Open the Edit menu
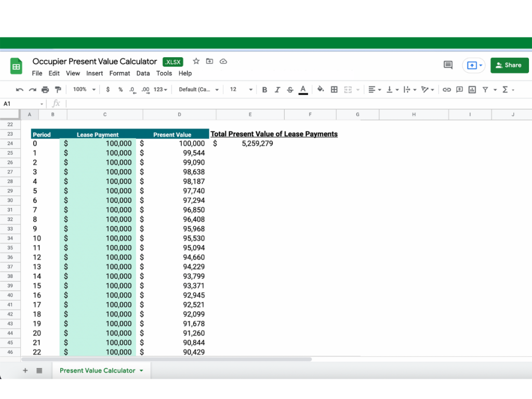Viewport: 532px width, 399px height. coord(54,73)
